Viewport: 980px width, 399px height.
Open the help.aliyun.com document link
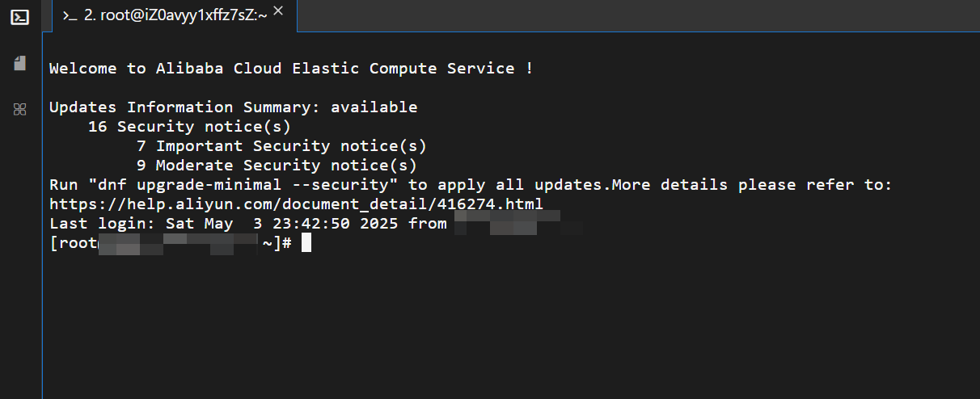[296, 204]
